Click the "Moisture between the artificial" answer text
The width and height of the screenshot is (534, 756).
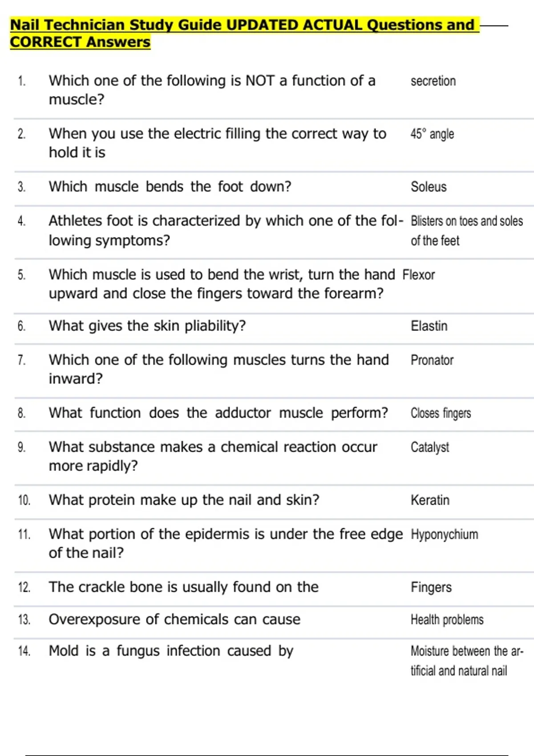[467, 651]
